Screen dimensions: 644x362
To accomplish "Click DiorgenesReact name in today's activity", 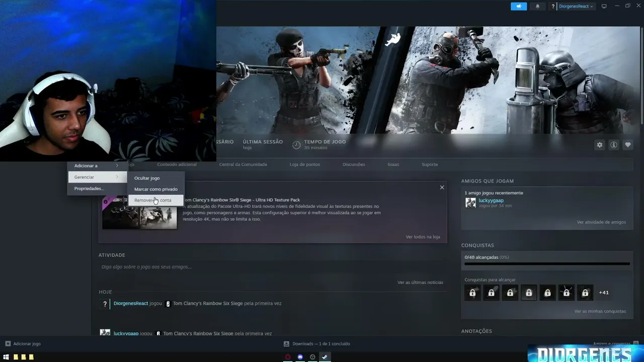I will click(131, 304).
